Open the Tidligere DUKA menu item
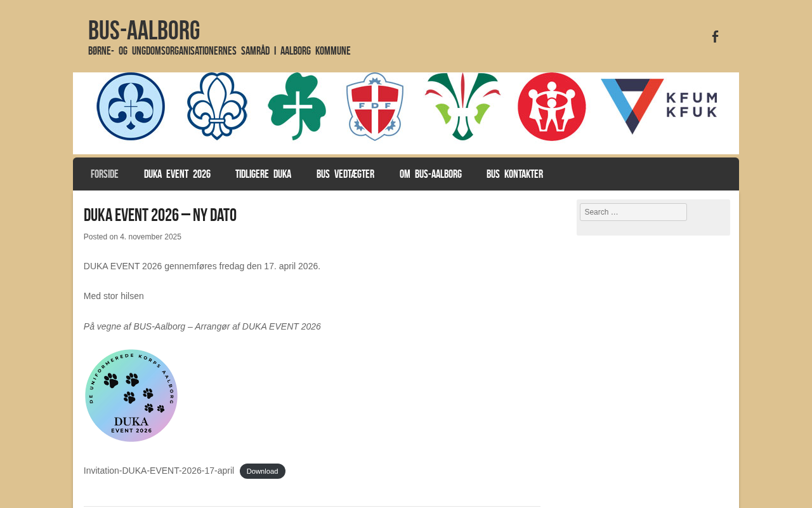 tap(263, 174)
